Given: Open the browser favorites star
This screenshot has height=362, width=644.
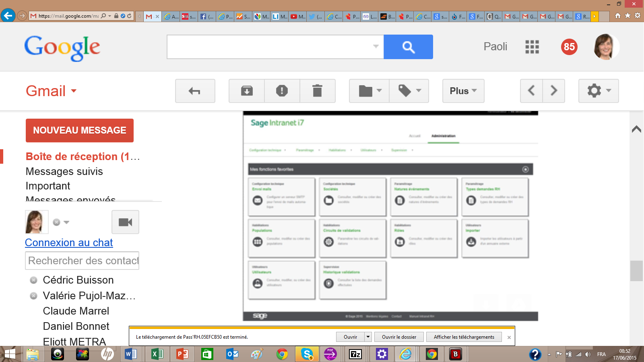Looking at the screenshot, I should [627, 16].
